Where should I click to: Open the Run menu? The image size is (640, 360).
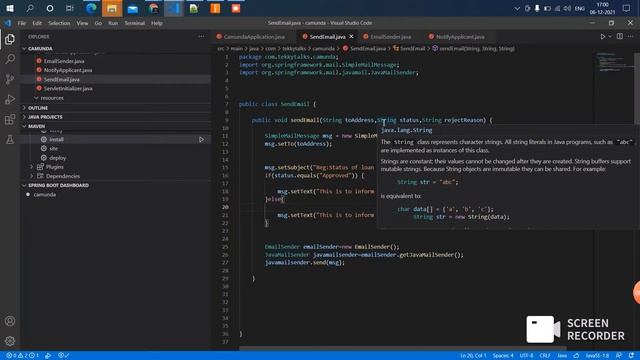113,23
